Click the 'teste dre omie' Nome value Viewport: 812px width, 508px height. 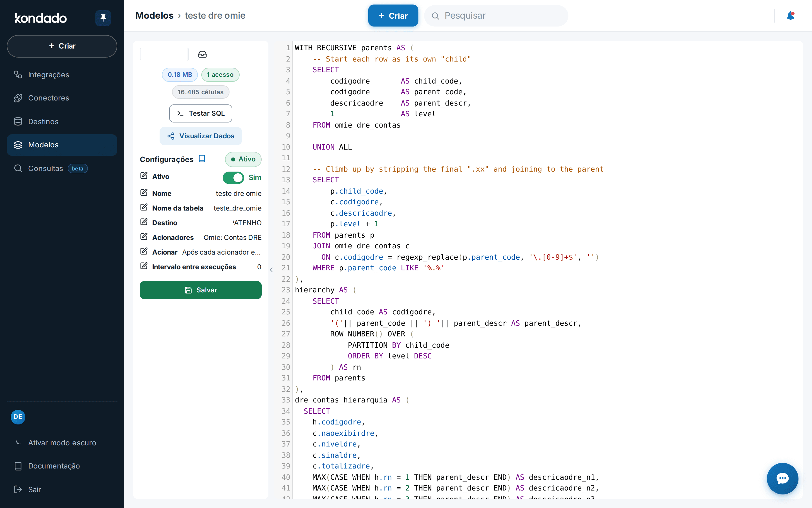(x=239, y=194)
